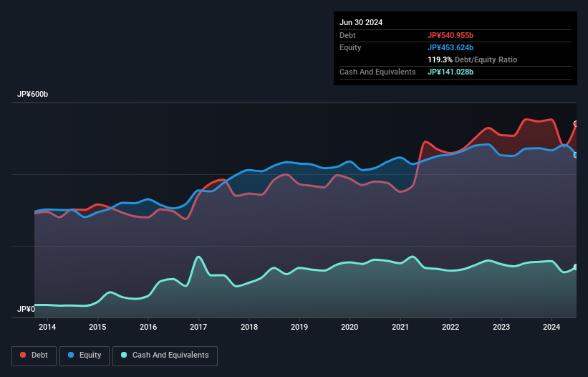Click the teal dot in Cash legend
Viewport: 588px width, 377px height.
click(124, 355)
